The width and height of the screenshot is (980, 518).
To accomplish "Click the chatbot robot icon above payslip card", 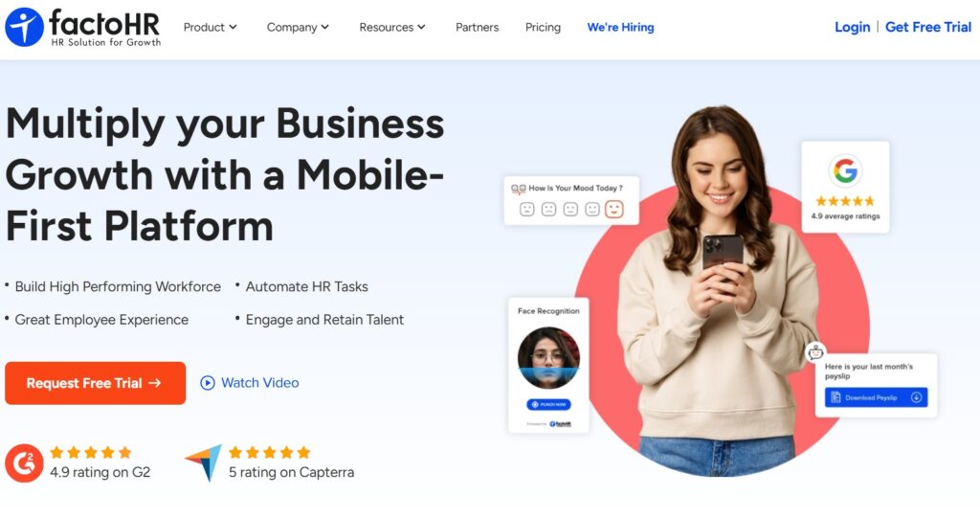I will (815, 352).
